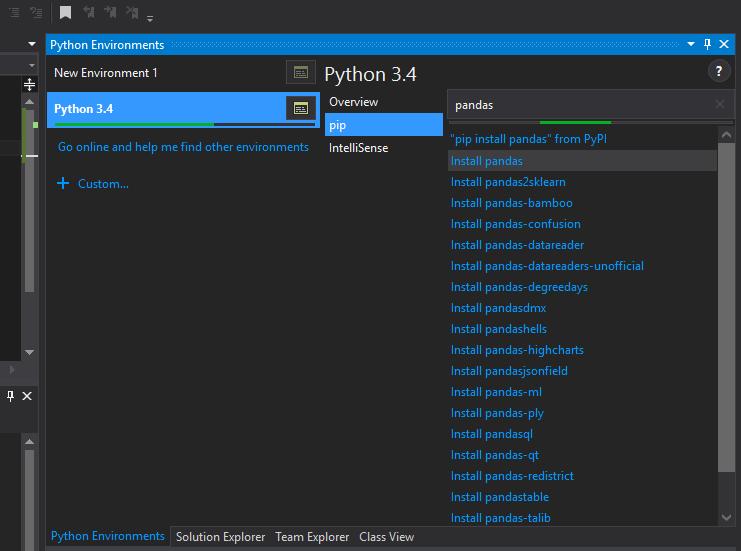This screenshot has height=551, width=741.
Task: Open the Python Environments window position dropdown
Action: tap(690, 45)
